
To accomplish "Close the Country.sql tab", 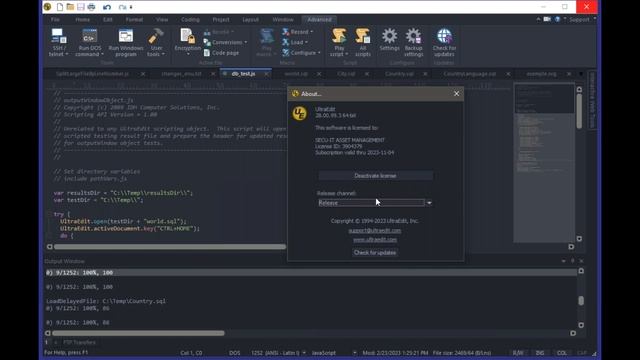I will (425, 74).
